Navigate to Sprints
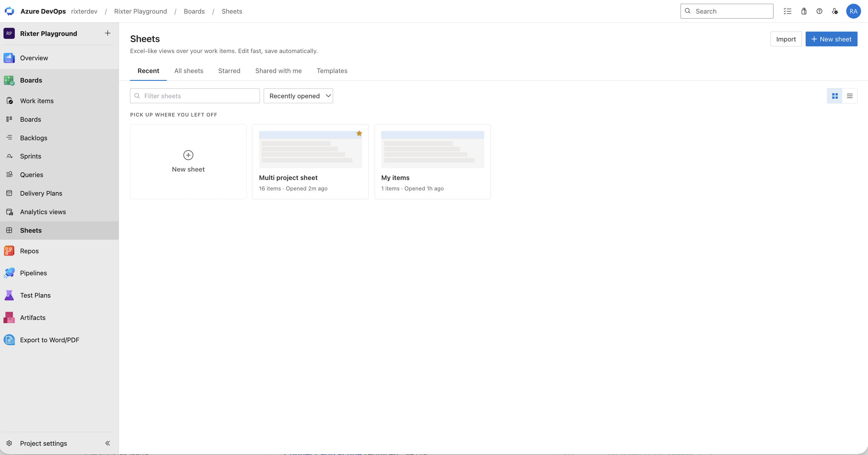This screenshot has width=868, height=455. [59, 156]
